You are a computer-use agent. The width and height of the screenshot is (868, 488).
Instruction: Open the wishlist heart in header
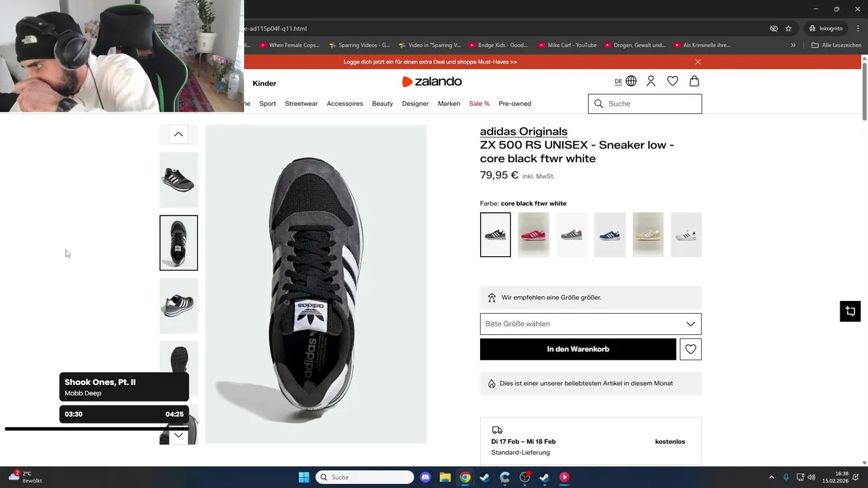[x=673, y=81]
